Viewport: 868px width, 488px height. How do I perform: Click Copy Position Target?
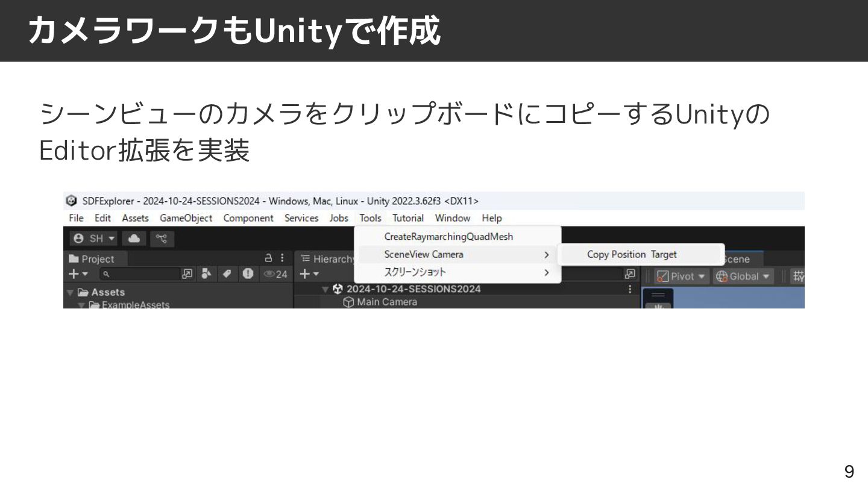click(640, 254)
